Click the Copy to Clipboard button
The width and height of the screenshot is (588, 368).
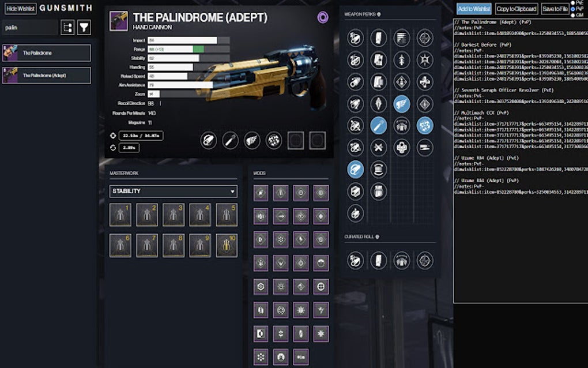pos(517,9)
